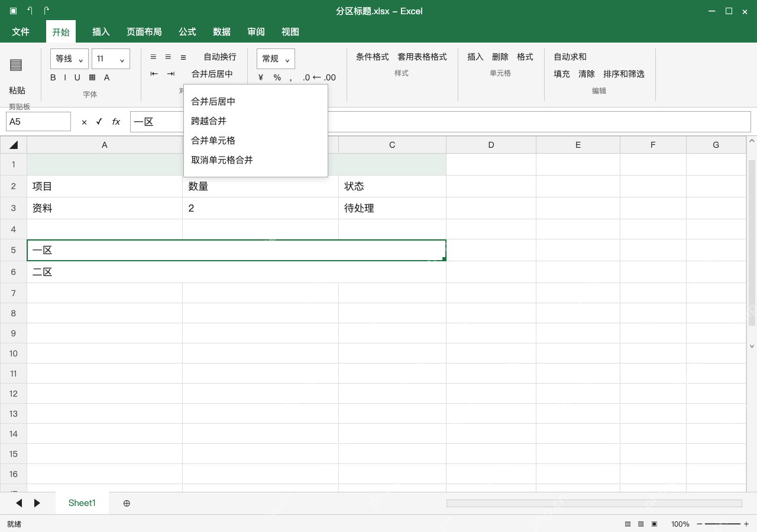
Task: Click the .0 decimal icon
Action: pos(306,77)
